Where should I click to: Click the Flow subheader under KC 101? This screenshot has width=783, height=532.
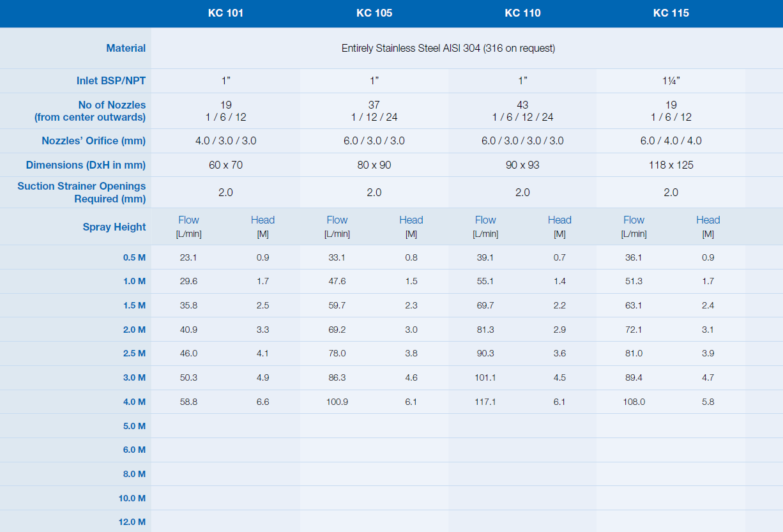point(188,220)
